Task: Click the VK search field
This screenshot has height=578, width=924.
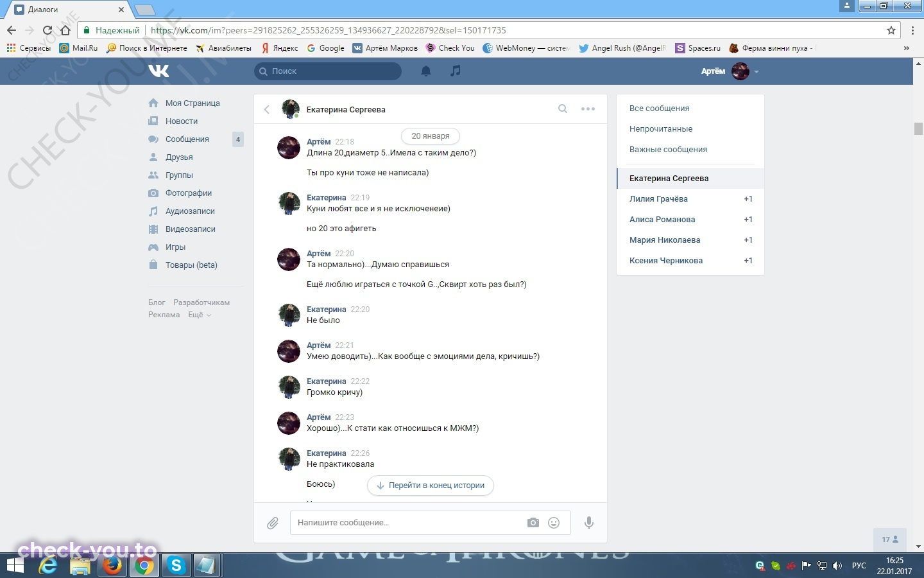Action: [x=328, y=71]
